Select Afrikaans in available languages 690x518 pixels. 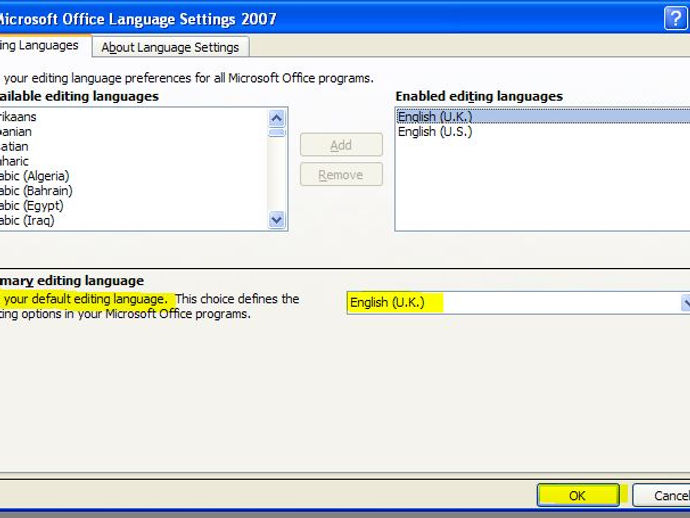(x=133, y=117)
